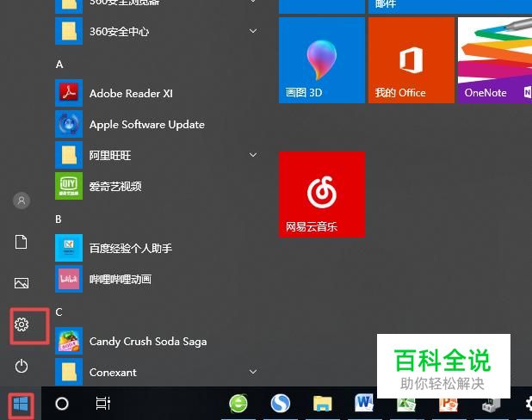Click the letter C group header
532x420 pixels.
(x=59, y=312)
